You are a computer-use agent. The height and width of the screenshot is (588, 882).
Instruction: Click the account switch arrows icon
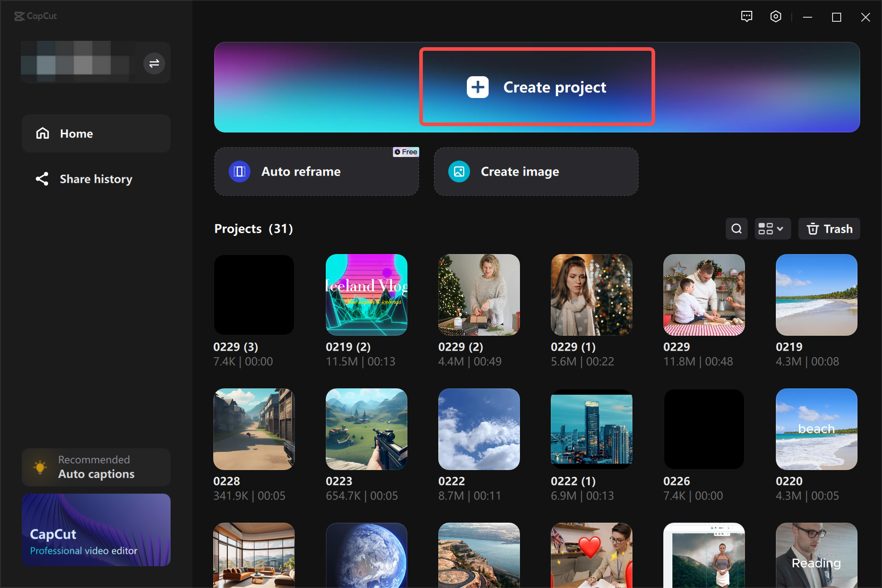click(154, 63)
